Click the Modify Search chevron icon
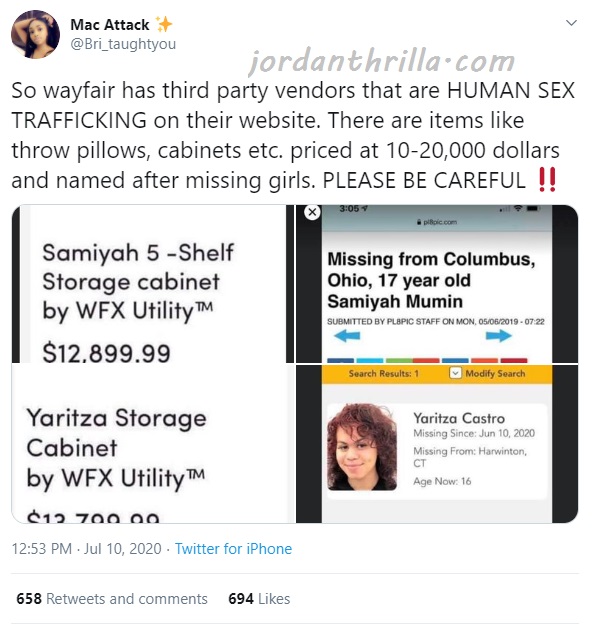Screen dimensions: 592x625 455,373
